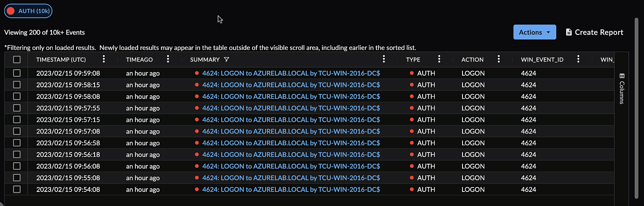The height and width of the screenshot is (206, 644).
Task: Sort by ACTION column header
Action: [472, 60]
